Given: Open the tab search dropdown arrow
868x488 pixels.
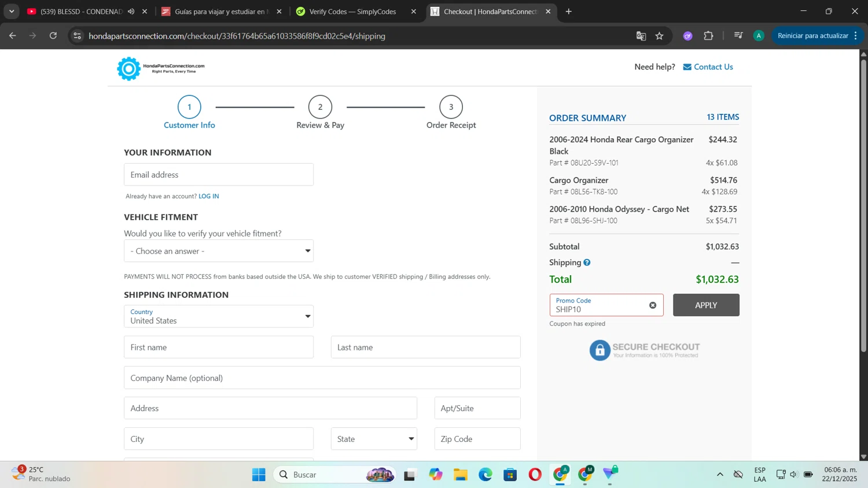Looking at the screenshot, I should [x=12, y=12].
